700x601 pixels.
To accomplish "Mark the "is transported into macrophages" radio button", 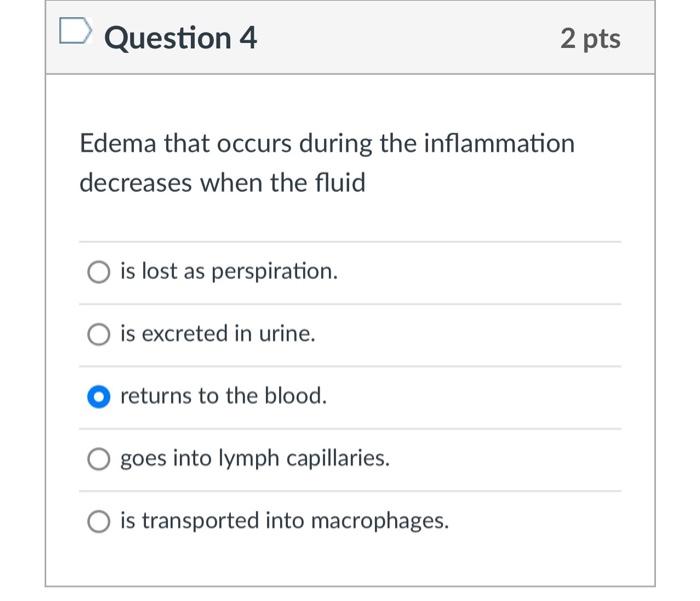I will (99, 522).
